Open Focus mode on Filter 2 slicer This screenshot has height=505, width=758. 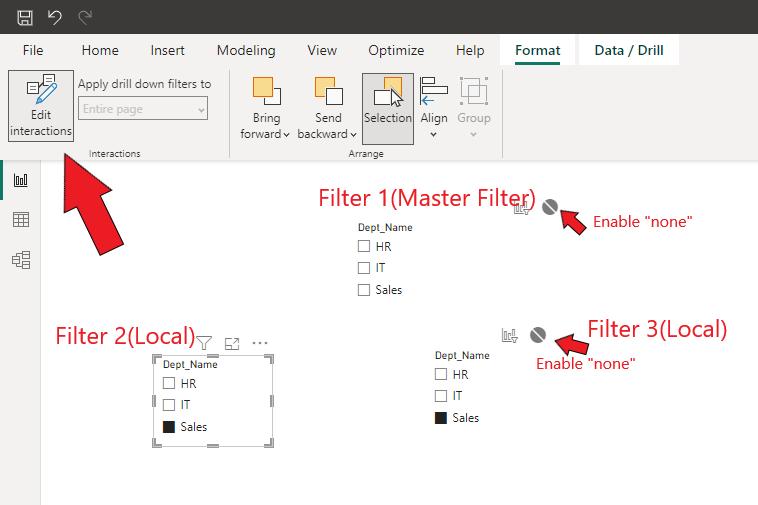232,344
